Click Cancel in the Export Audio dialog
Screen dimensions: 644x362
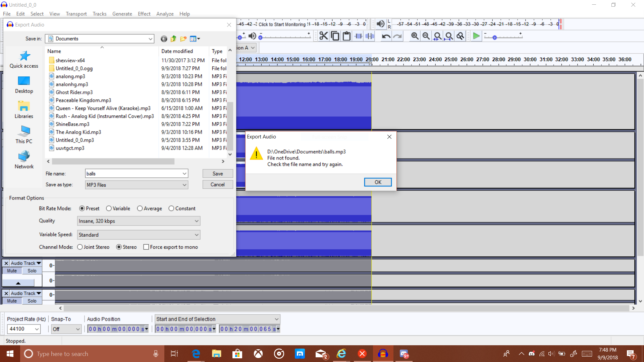coord(217,184)
